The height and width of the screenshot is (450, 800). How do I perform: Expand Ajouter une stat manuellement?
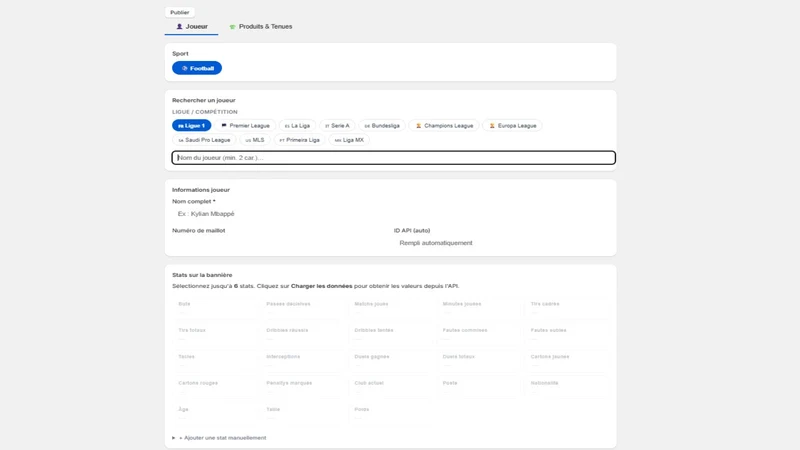219,438
